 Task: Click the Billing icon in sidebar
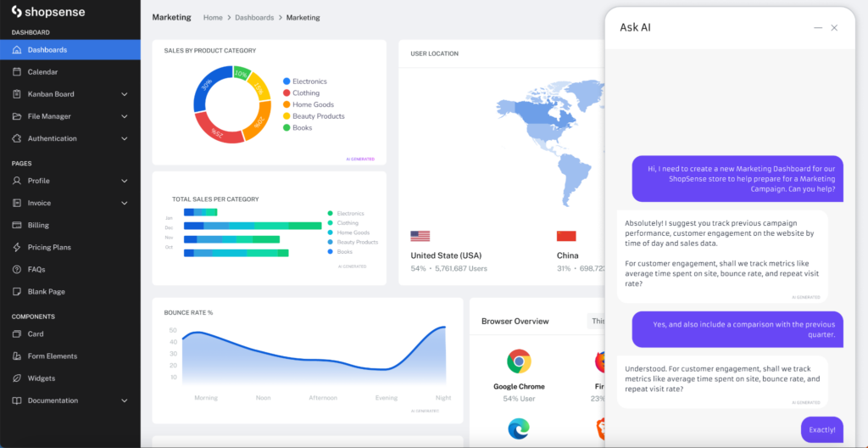coord(17,225)
